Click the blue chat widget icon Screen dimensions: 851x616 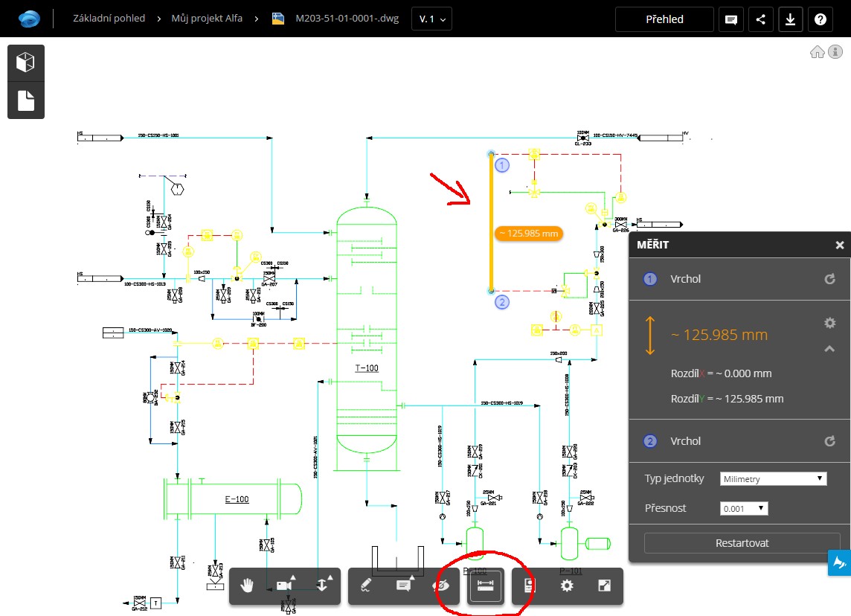839,563
